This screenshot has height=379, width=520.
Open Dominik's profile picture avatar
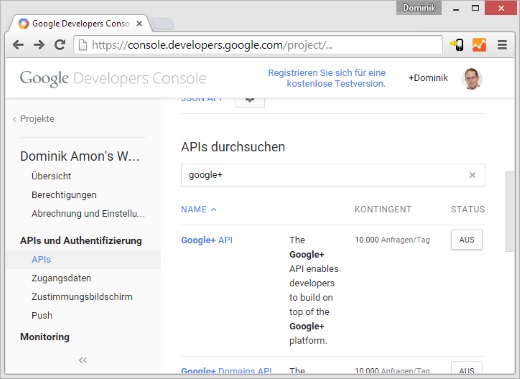pos(472,79)
